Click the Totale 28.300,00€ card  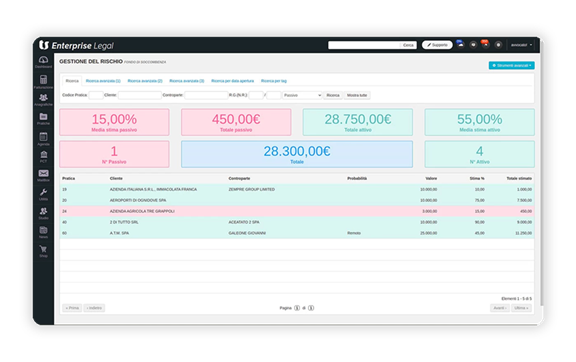point(297,154)
